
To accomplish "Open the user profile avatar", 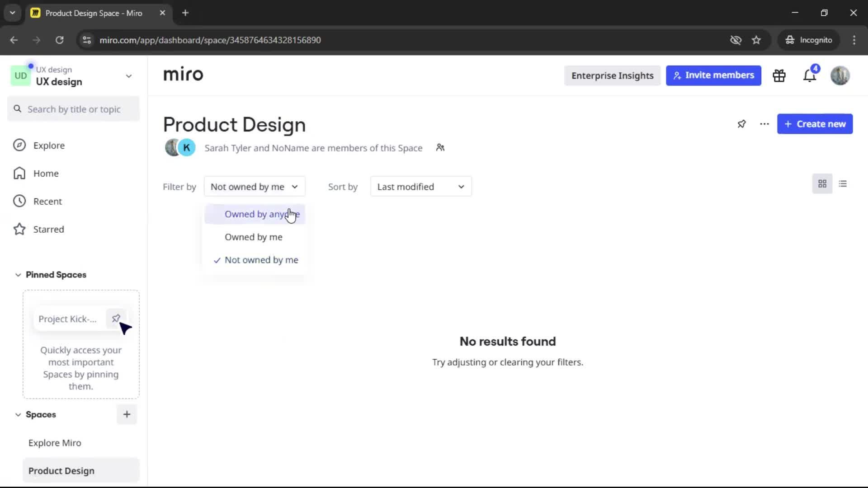I will [x=840, y=75].
